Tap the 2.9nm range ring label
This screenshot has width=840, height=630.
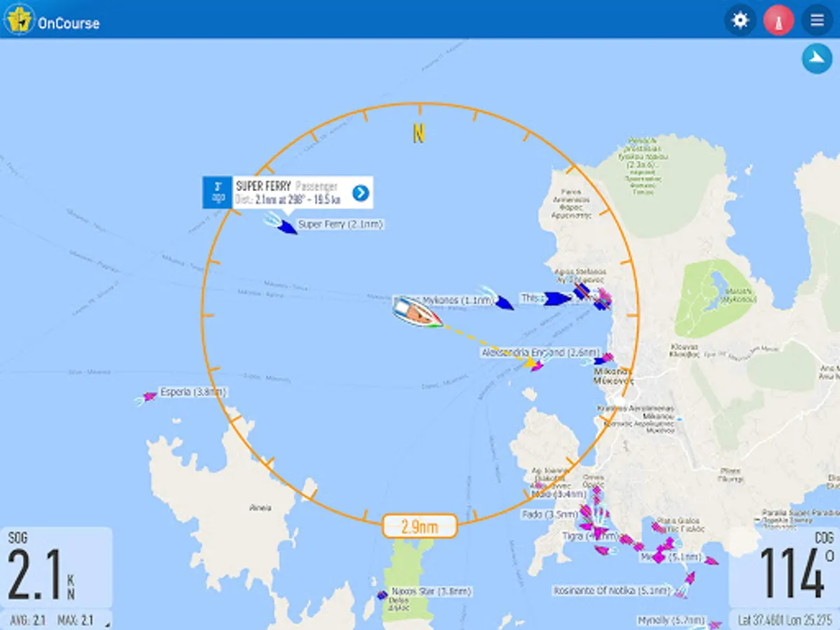tap(419, 526)
